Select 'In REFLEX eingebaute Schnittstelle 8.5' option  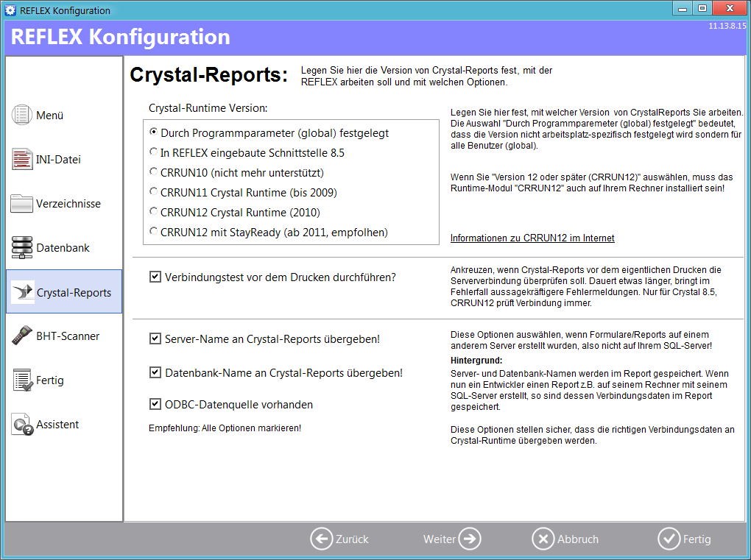click(153, 152)
